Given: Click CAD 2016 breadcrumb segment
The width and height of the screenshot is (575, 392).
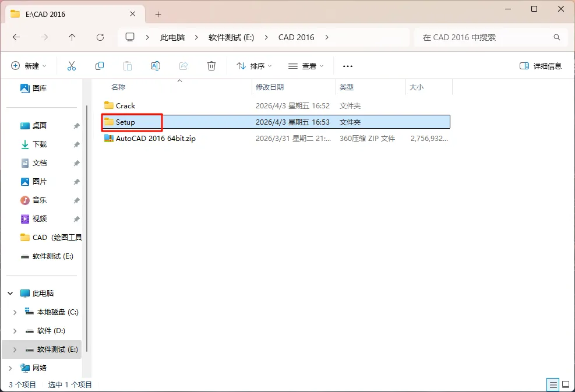Looking at the screenshot, I should tap(297, 37).
